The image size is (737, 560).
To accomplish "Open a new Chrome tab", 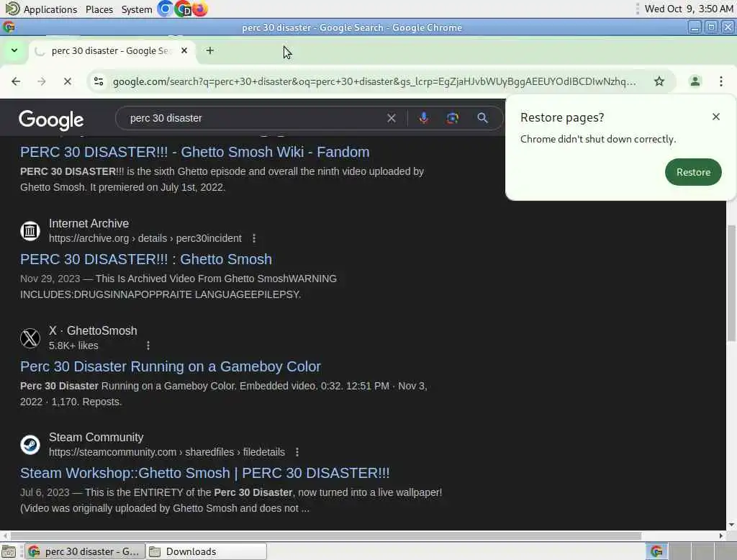I will coord(210,50).
